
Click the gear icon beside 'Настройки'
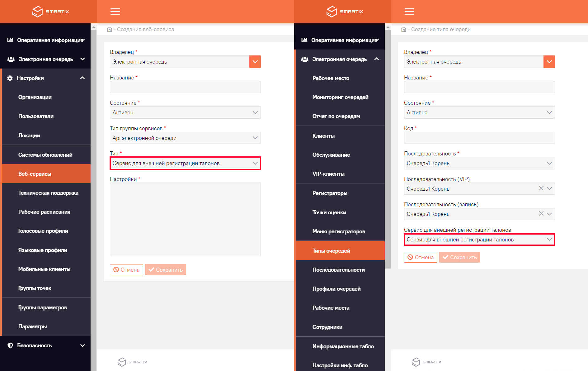[x=10, y=78]
